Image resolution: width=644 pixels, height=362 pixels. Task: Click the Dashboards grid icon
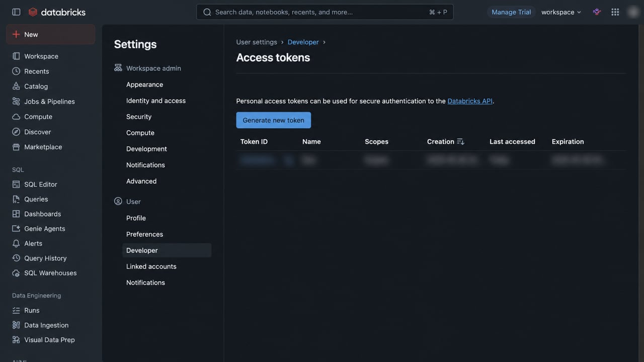click(x=16, y=214)
